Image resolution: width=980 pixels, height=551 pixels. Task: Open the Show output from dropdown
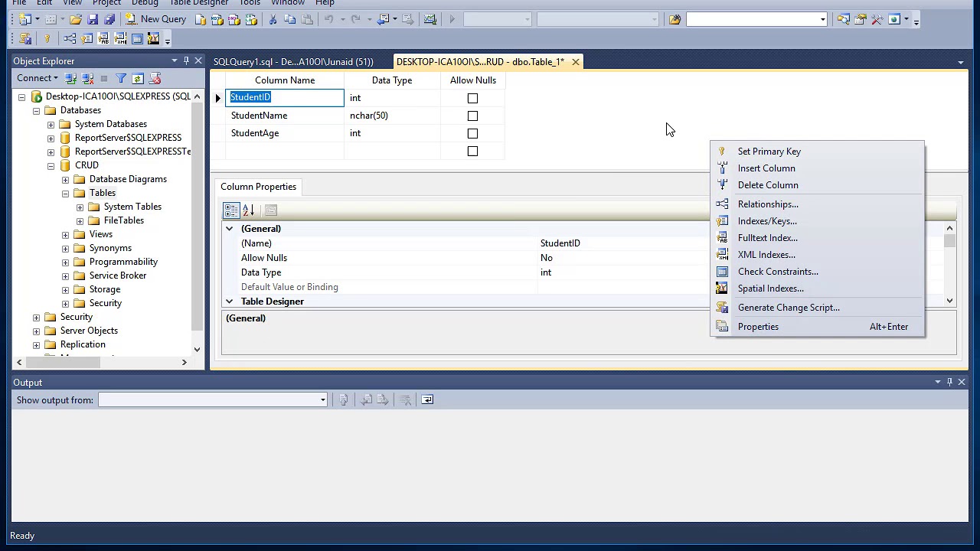[322, 399]
